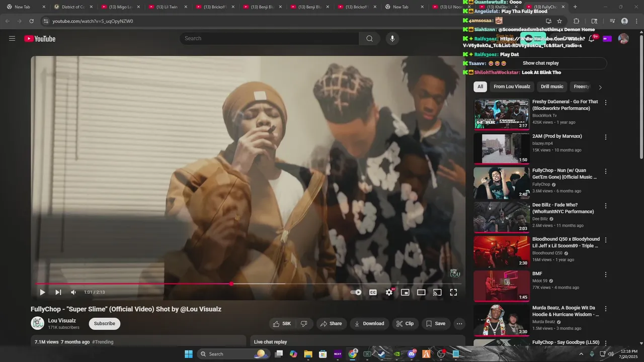The width and height of the screenshot is (644, 362).
Task: Open YouTube notifications bell
Action: (592, 39)
